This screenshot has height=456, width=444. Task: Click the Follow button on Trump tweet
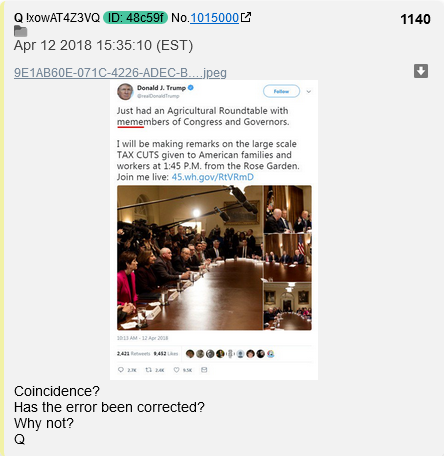click(x=281, y=91)
